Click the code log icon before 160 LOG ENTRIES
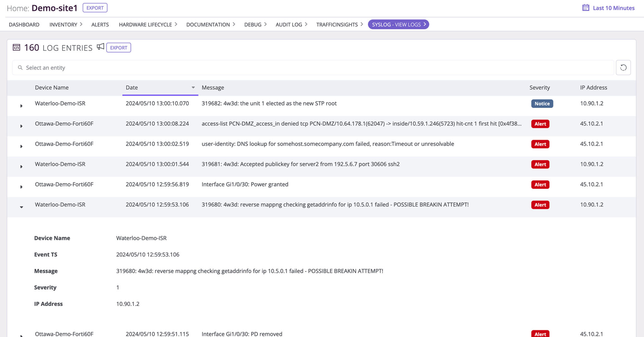Screen dimensions: 644x337 tap(16, 47)
